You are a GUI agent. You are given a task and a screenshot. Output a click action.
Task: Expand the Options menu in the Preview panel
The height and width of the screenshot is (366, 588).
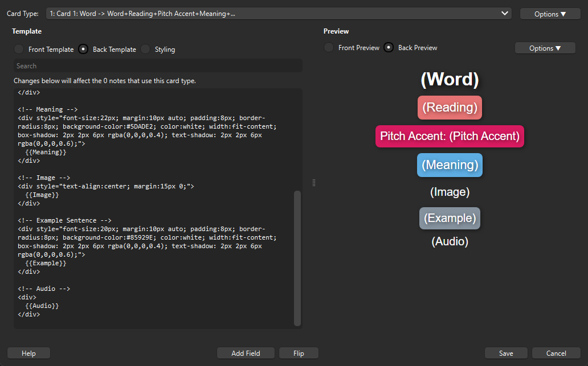(545, 48)
